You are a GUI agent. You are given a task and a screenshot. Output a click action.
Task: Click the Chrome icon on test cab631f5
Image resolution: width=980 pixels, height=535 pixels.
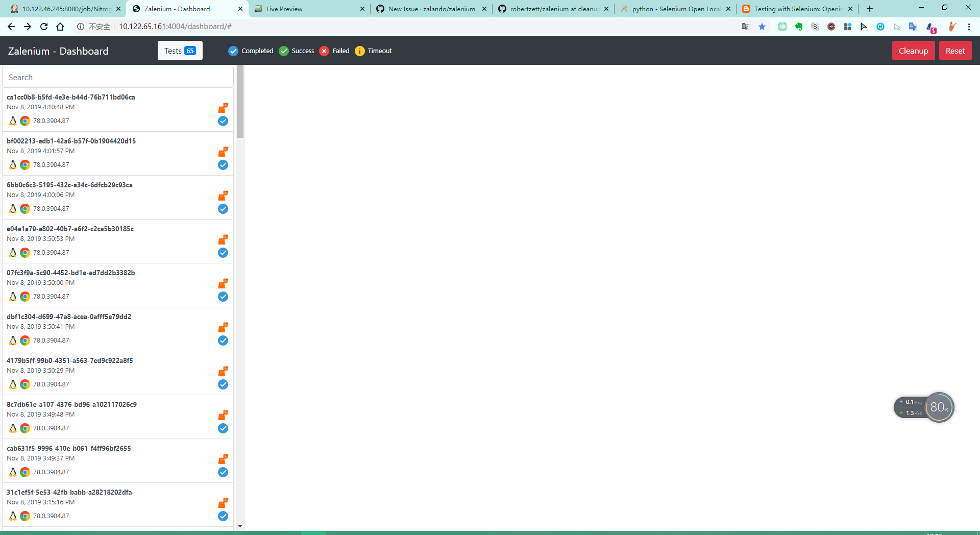click(24, 472)
